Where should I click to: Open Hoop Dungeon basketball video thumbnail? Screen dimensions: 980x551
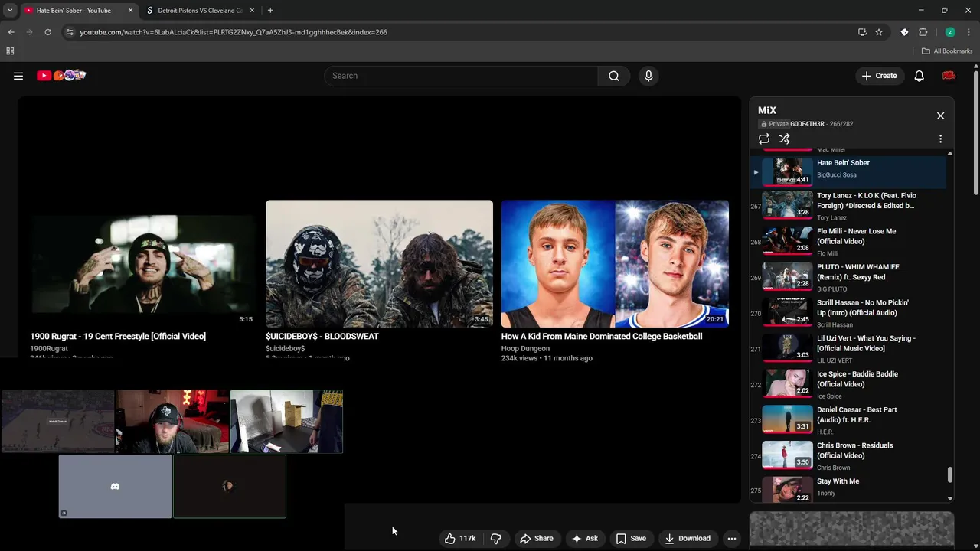[x=615, y=264]
